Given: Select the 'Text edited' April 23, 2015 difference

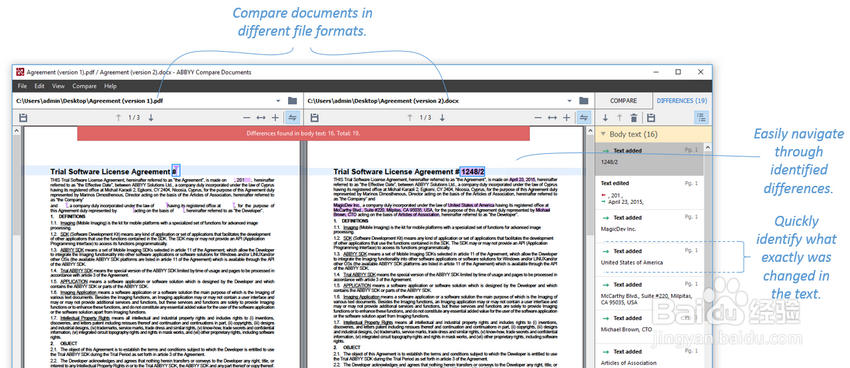Looking at the screenshot, I should click(x=649, y=192).
